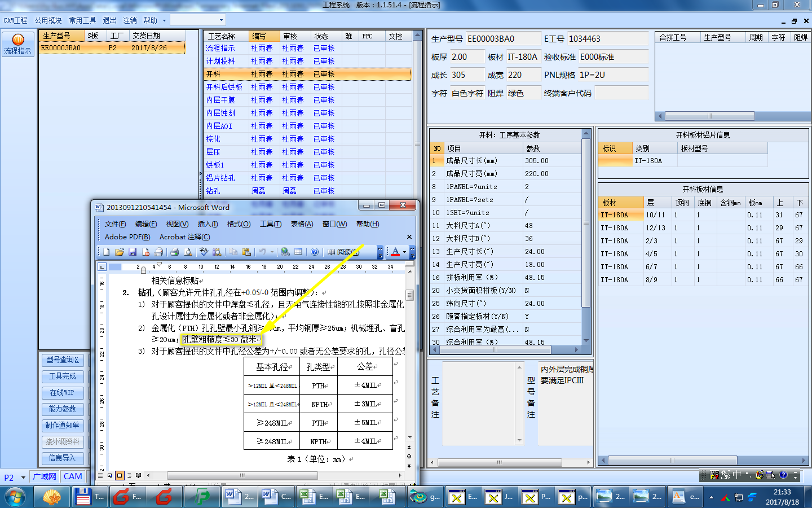Open the 常用工具 menu
Screen dimensions: 812x508
point(82,20)
